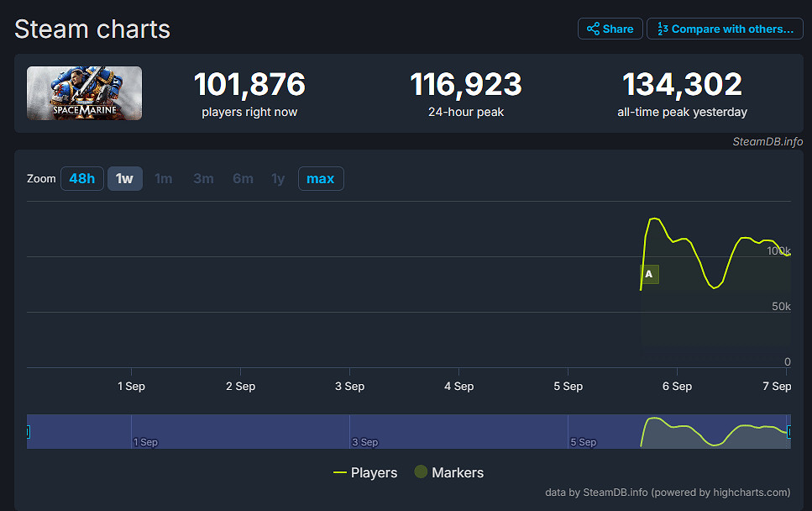This screenshot has height=511, width=812.
Task: Click the Share button
Action: [610, 29]
